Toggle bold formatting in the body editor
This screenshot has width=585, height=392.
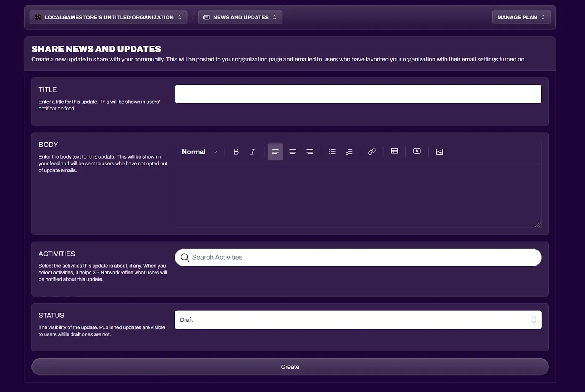pyautogui.click(x=236, y=151)
